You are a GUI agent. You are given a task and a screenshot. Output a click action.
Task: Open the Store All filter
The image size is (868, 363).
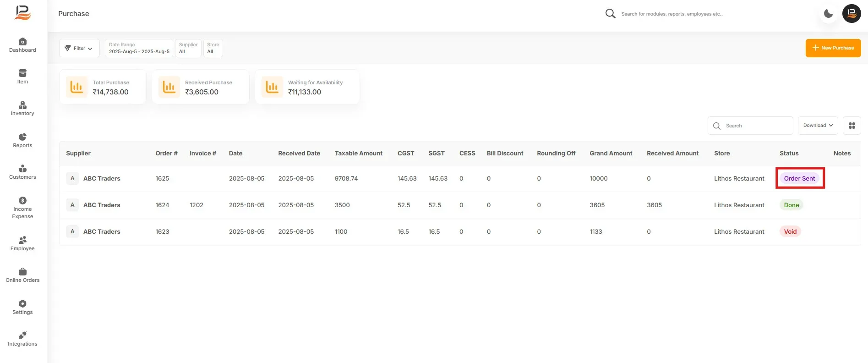pyautogui.click(x=213, y=48)
